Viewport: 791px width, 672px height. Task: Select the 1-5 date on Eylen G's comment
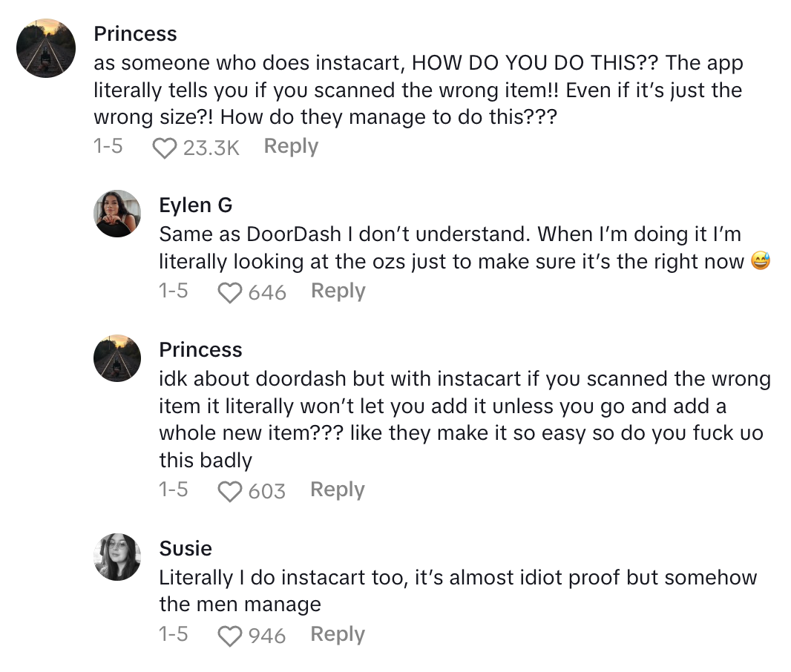click(x=173, y=291)
